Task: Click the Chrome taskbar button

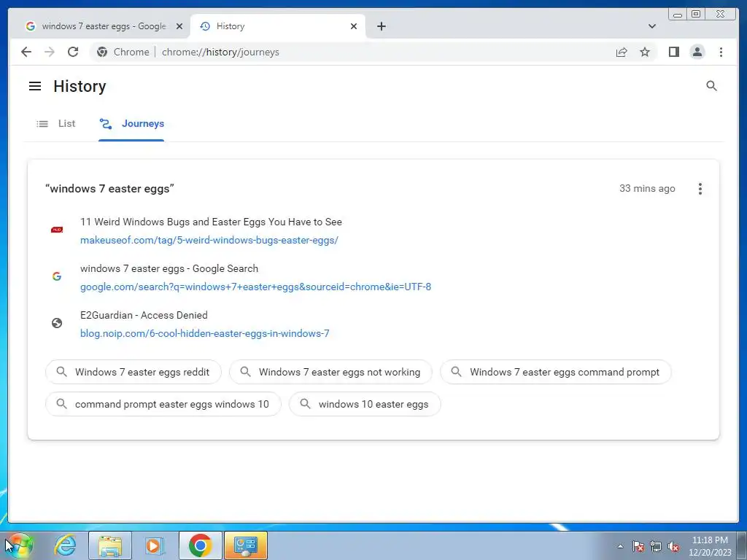Action: pos(200,545)
